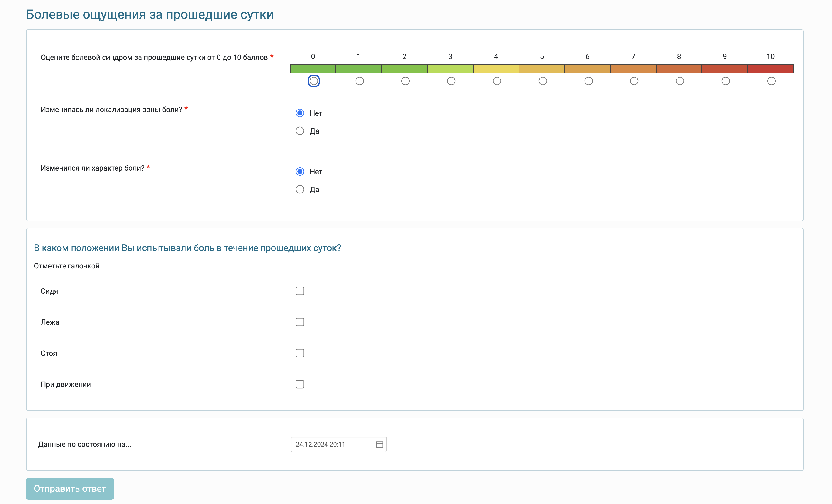832x504 pixels.
Task: Click the red color segment for 10
Action: tap(771, 69)
